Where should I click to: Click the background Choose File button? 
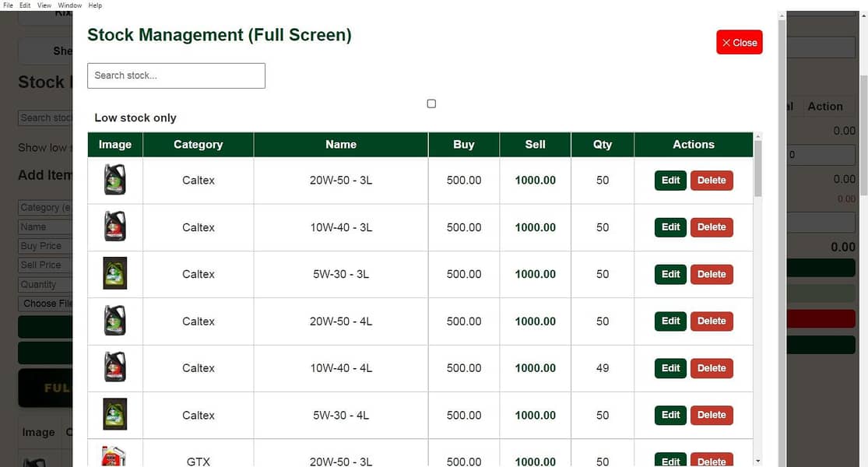point(45,304)
